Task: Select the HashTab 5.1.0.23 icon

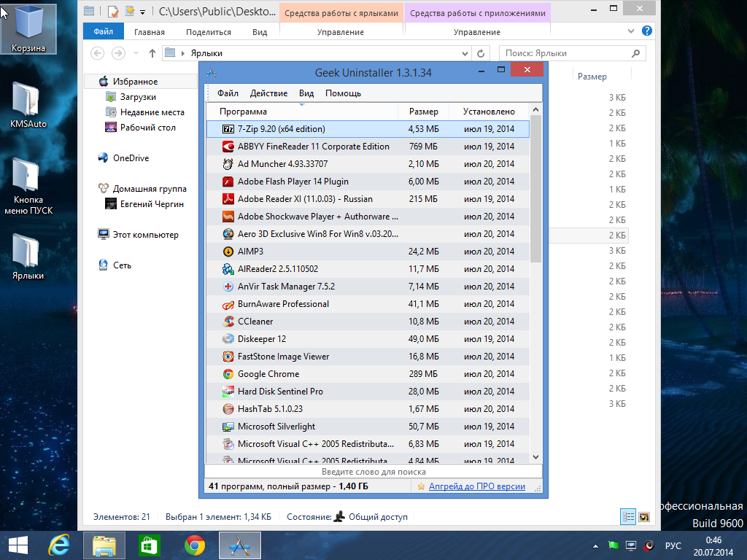Action: (228, 409)
